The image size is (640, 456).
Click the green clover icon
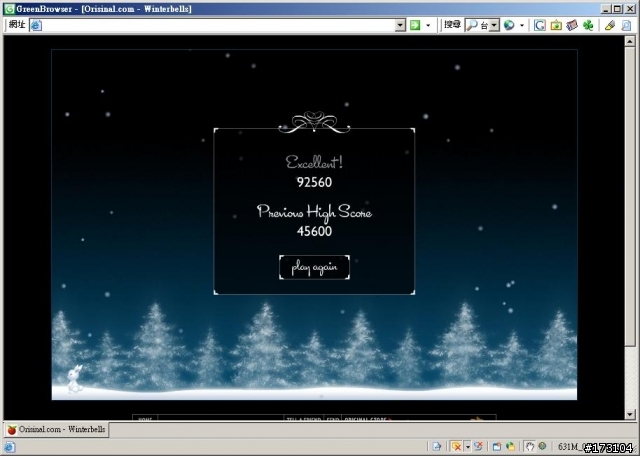pyautogui.click(x=588, y=25)
